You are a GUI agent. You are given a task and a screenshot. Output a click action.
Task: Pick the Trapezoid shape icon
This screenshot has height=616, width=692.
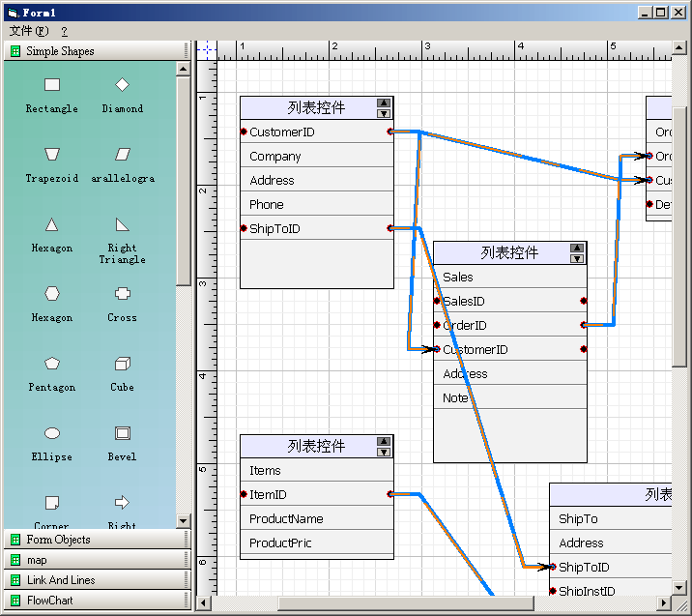pyautogui.click(x=52, y=155)
